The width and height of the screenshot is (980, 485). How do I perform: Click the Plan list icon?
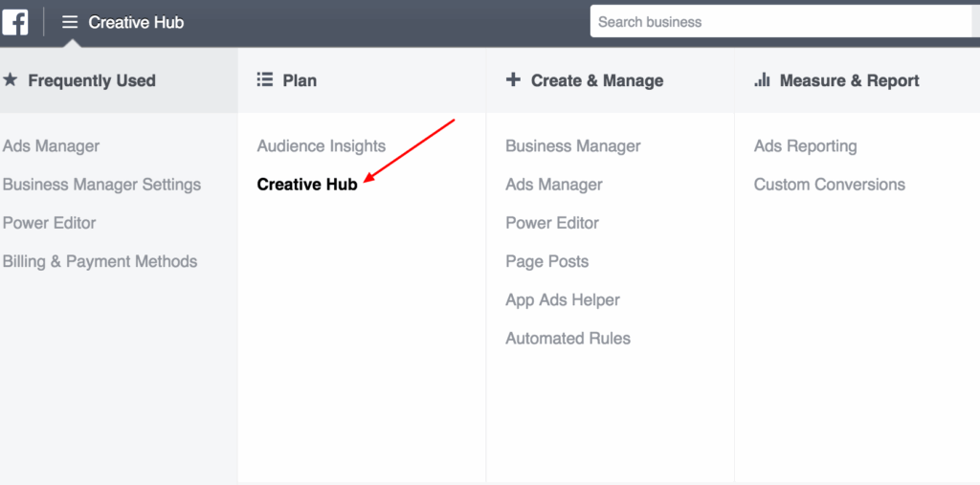click(x=265, y=80)
